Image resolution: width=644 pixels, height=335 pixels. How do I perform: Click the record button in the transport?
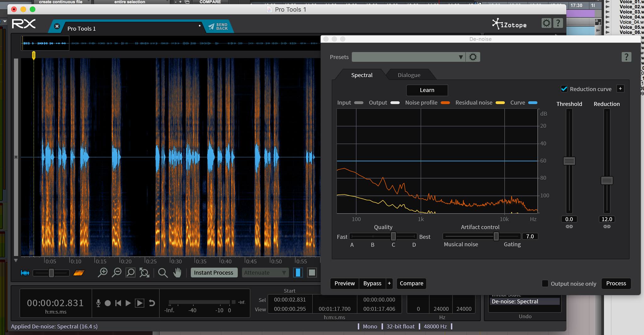coord(108,303)
